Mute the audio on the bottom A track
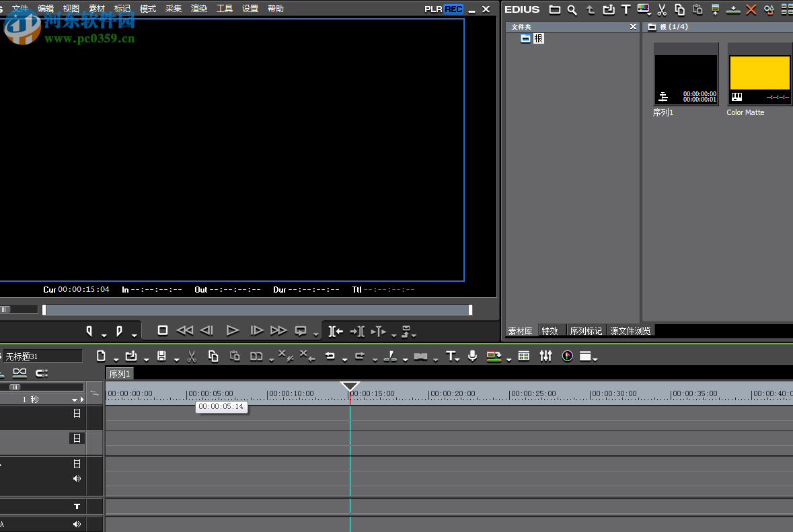Image resolution: width=793 pixels, height=532 pixels. [x=77, y=524]
